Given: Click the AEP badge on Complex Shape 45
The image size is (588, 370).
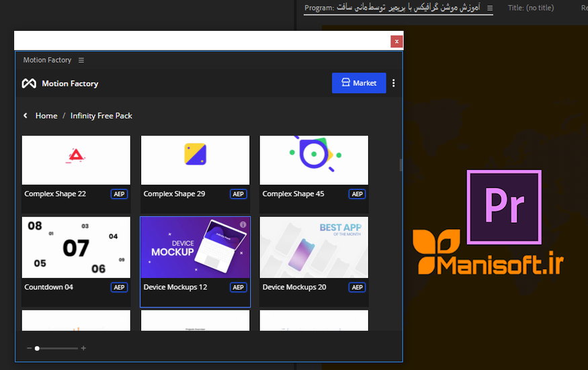Looking at the screenshot, I should (x=357, y=194).
